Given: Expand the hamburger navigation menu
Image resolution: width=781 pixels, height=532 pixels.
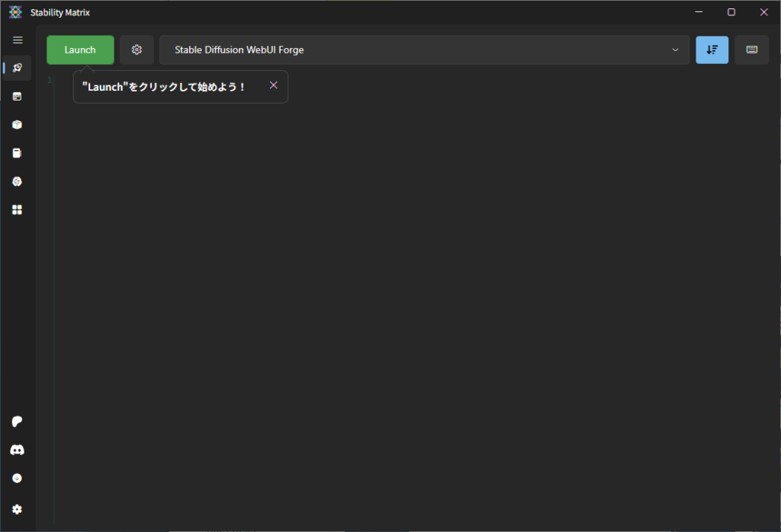Looking at the screenshot, I should click(x=18, y=40).
